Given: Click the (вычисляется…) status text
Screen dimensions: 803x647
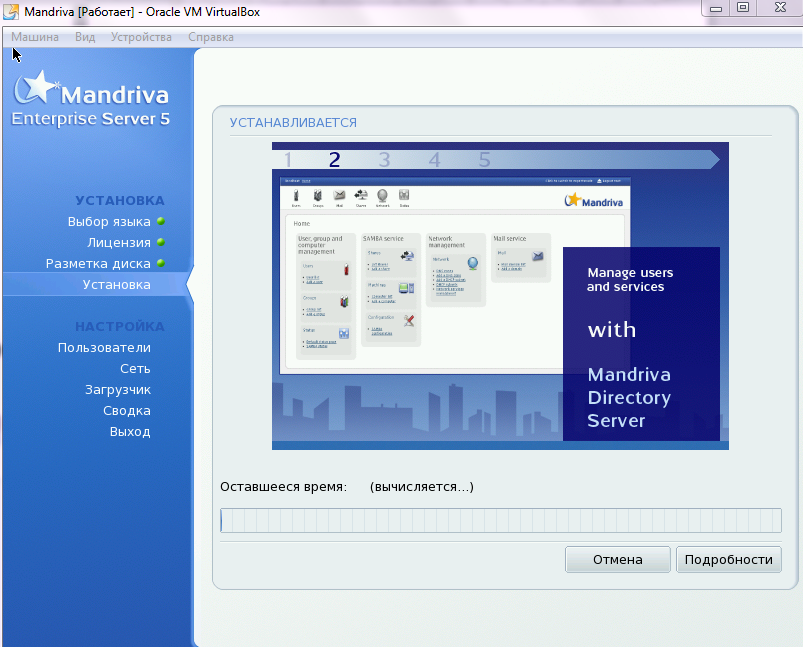Looking at the screenshot, I should pos(421,487).
